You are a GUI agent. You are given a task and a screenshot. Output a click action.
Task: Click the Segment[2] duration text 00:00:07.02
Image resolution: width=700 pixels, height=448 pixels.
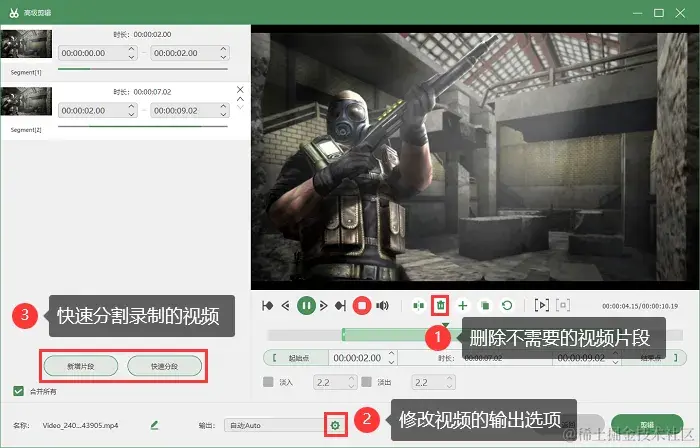(152, 92)
